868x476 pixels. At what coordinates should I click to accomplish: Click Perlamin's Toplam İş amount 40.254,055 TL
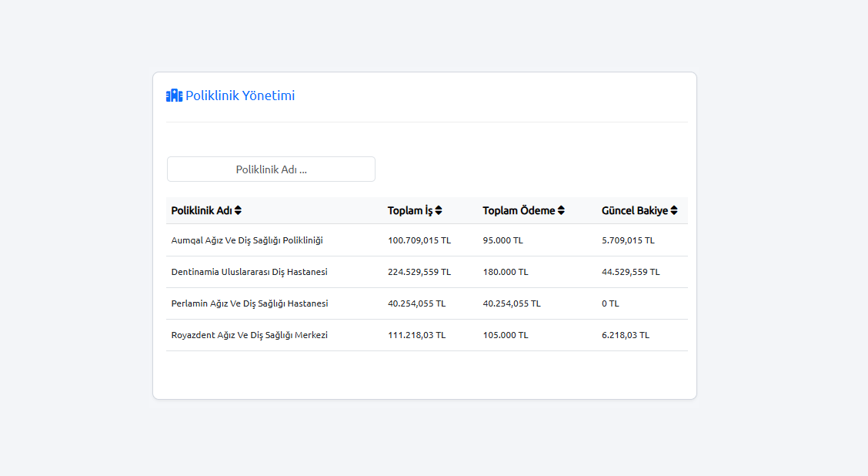416,303
